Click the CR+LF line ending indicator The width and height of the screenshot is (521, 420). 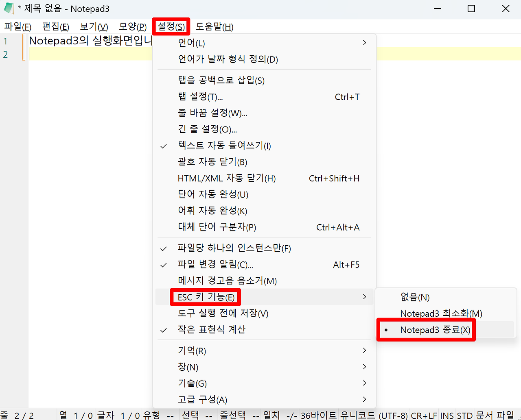[x=424, y=415]
